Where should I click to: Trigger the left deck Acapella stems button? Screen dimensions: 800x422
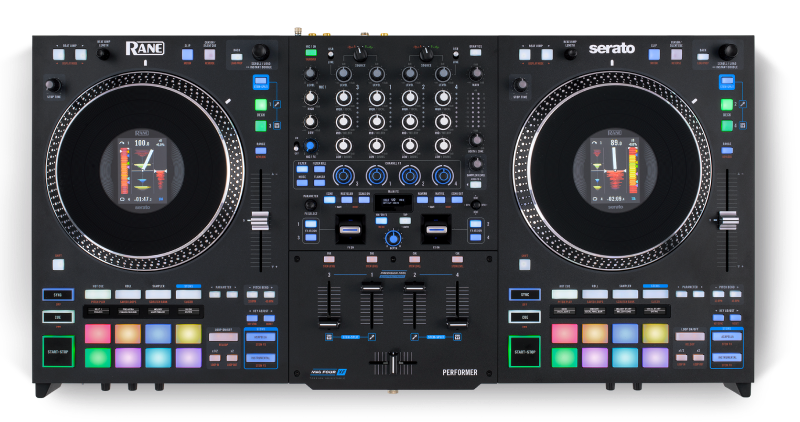261,337
